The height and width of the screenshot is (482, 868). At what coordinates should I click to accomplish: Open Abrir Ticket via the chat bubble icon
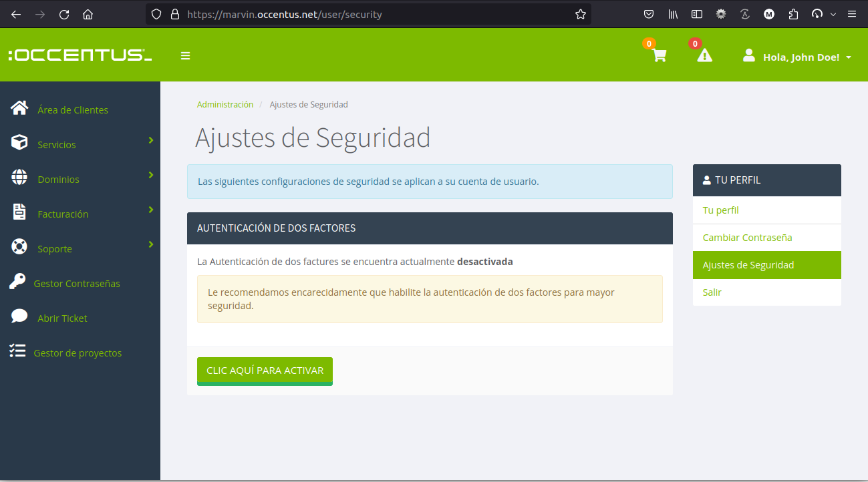(x=18, y=315)
